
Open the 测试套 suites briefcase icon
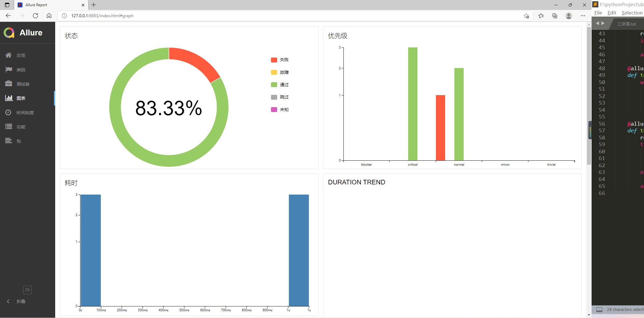[9, 84]
